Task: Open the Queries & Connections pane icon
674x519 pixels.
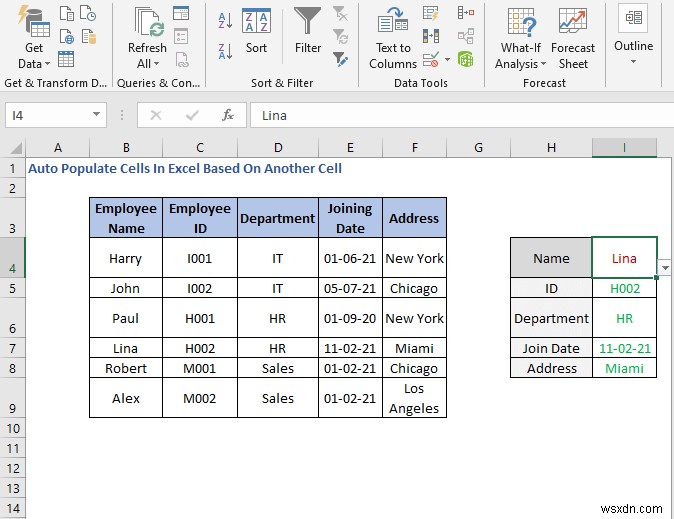Action: 181,13
